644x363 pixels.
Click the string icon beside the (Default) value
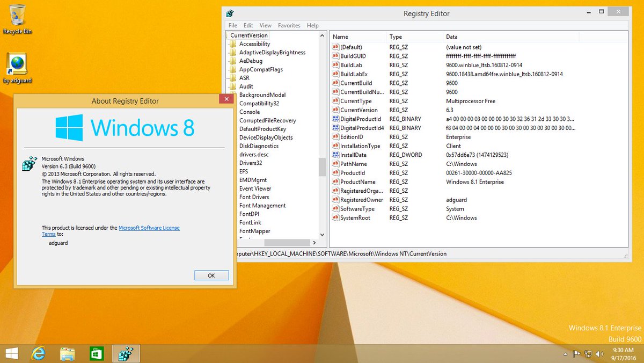click(336, 47)
